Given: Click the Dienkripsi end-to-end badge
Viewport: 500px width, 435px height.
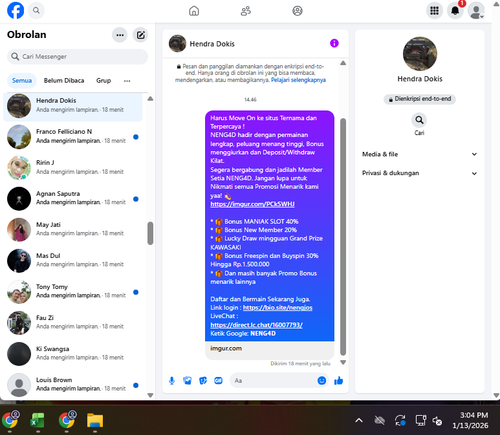Looking at the screenshot, I should click(419, 99).
